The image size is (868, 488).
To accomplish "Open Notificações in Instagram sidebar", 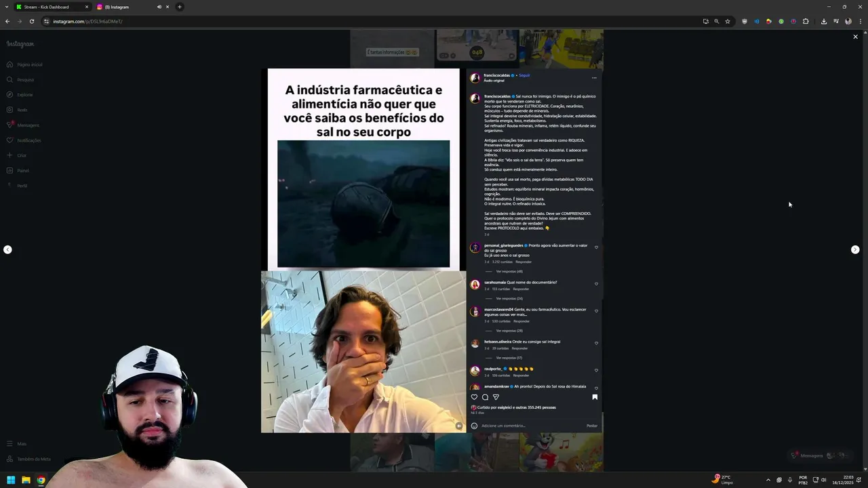I will [24, 140].
